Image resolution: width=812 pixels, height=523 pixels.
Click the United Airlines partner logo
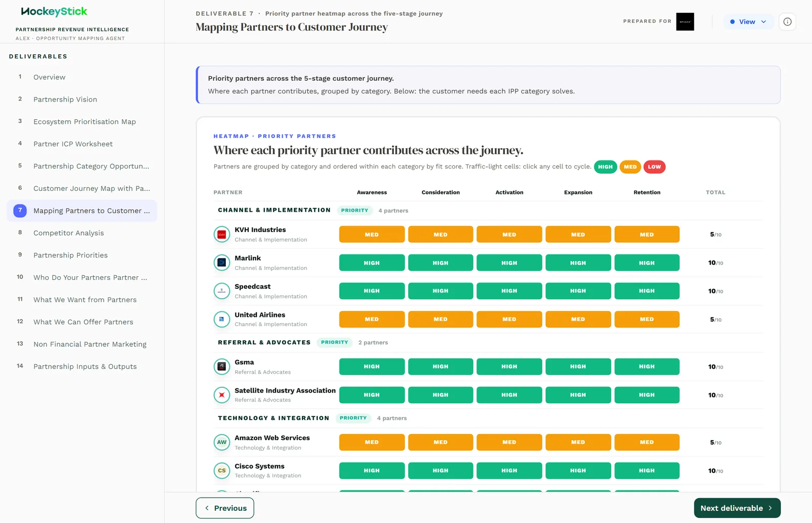[222, 319]
